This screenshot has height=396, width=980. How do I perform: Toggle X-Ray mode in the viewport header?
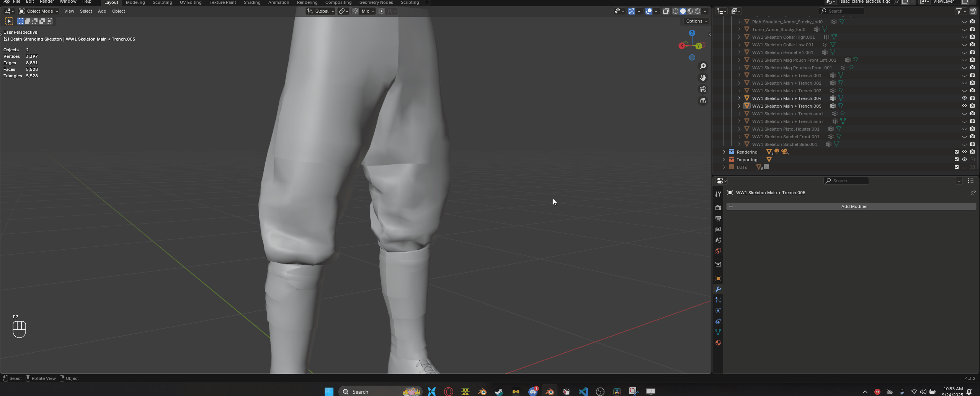click(666, 11)
